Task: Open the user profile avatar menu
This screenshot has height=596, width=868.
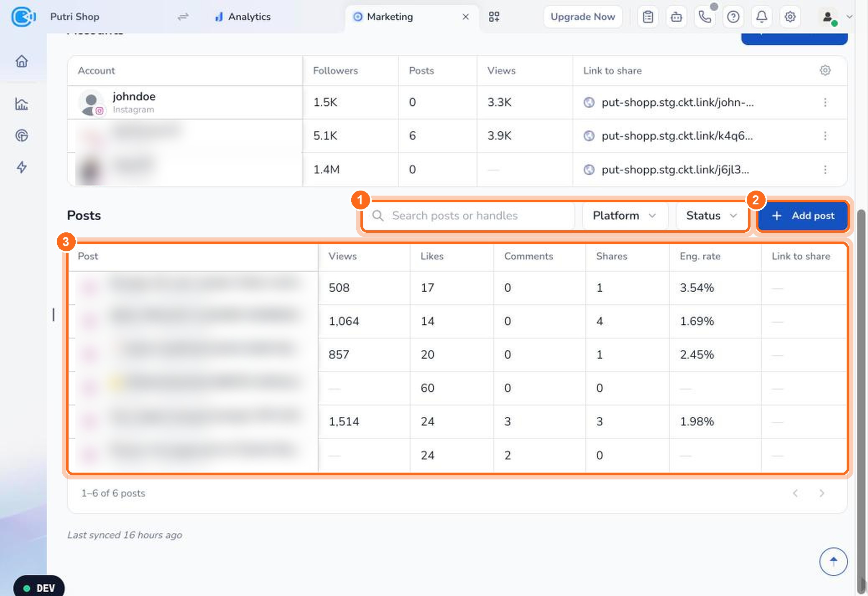Action: tap(828, 17)
